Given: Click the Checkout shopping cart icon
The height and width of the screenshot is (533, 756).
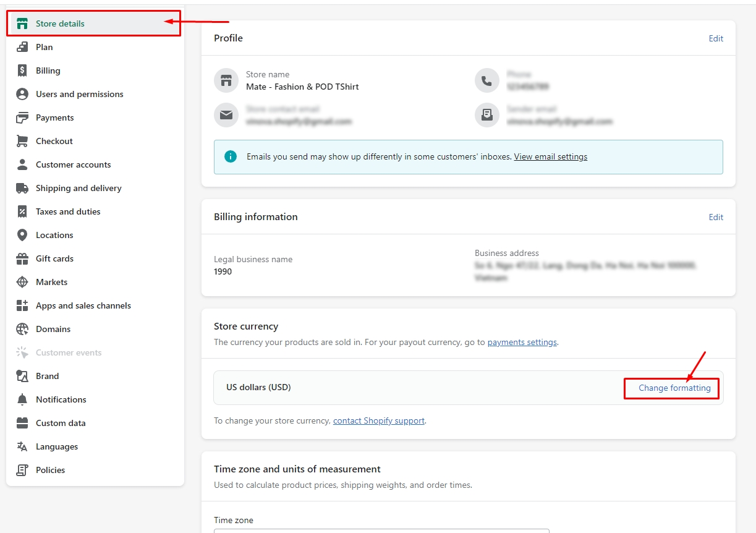Looking at the screenshot, I should [x=22, y=141].
